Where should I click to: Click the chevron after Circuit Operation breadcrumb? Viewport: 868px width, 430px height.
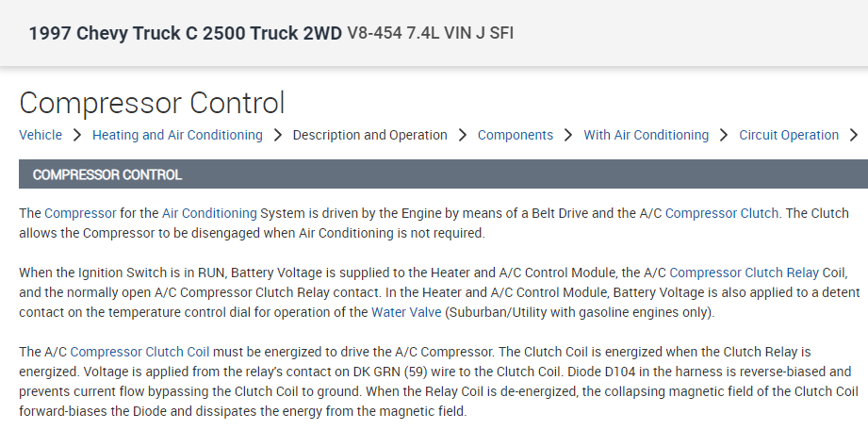click(854, 135)
